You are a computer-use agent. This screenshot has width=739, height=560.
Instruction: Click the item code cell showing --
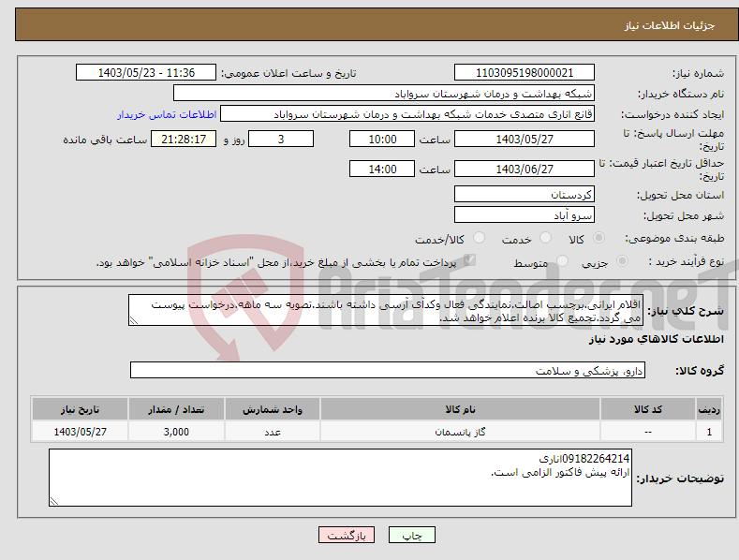pos(648,432)
